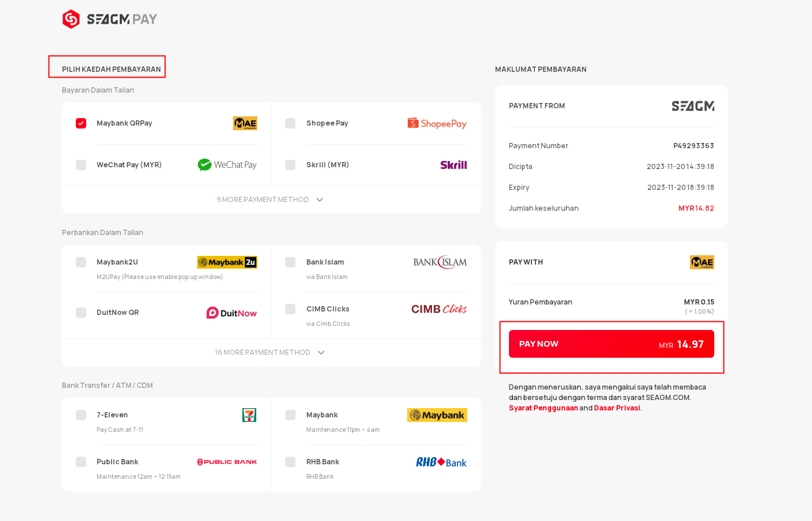Click the Maintenance 11pm ~ 4am note

pos(343,430)
